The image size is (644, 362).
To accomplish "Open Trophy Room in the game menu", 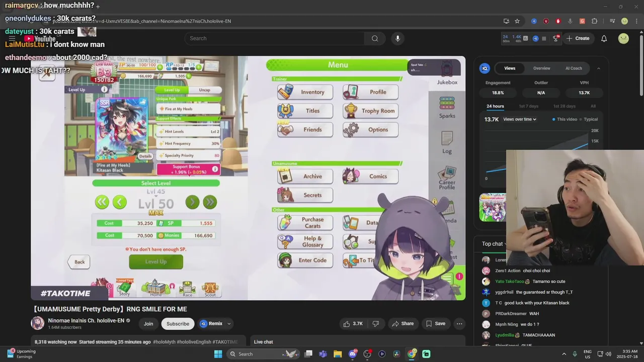I will point(371,111).
